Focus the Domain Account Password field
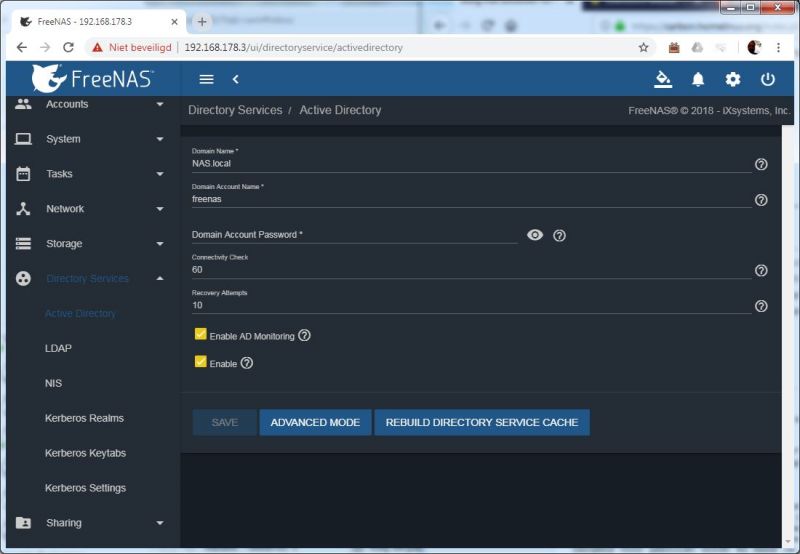The height and width of the screenshot is (554, 800). coord(354,235)
